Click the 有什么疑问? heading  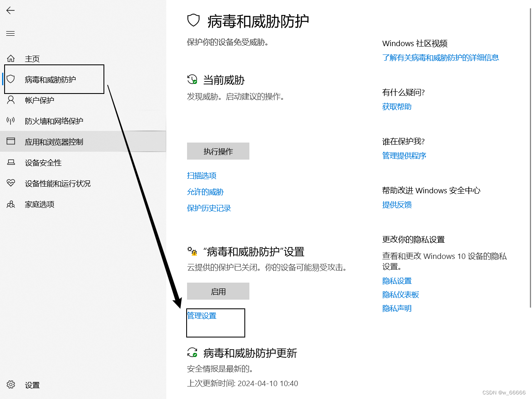404,92
